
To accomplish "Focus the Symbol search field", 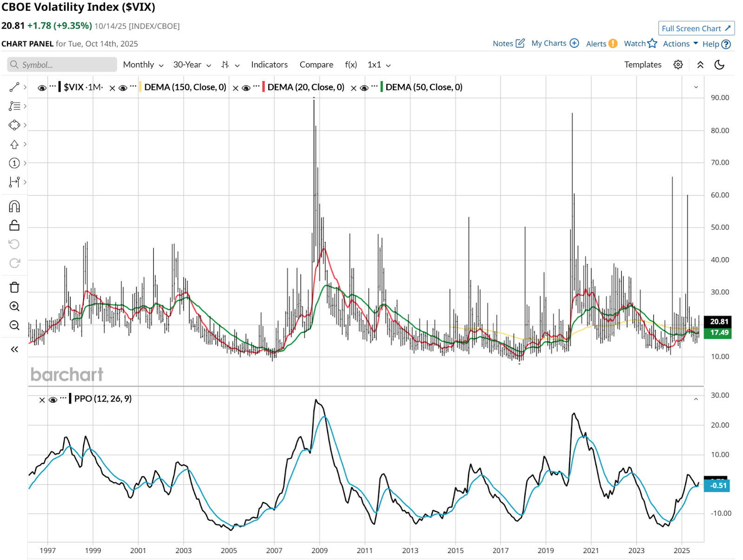I will tap(62, 65).
